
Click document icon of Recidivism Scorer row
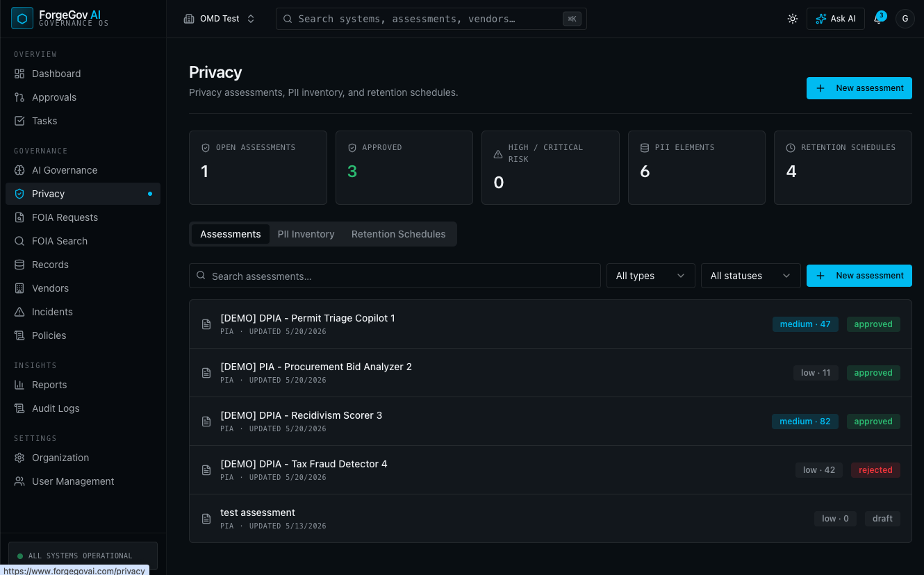206,422
